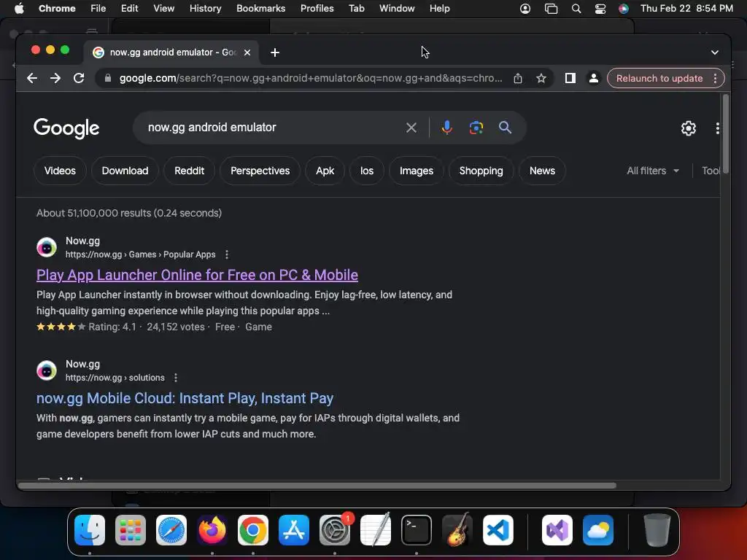This screenshot has width=747, height=560.
Task: Open now.gg Mobile Cloud result link
Action: point(185,398)
